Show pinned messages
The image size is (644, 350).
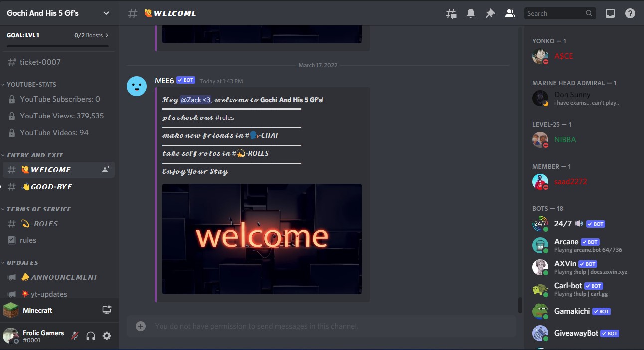490,14
